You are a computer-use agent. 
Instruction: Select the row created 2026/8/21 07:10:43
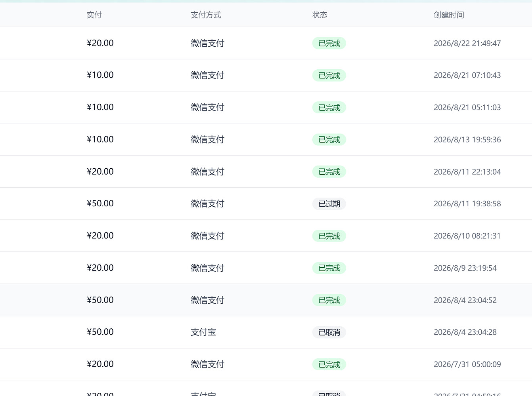[266, 75]
